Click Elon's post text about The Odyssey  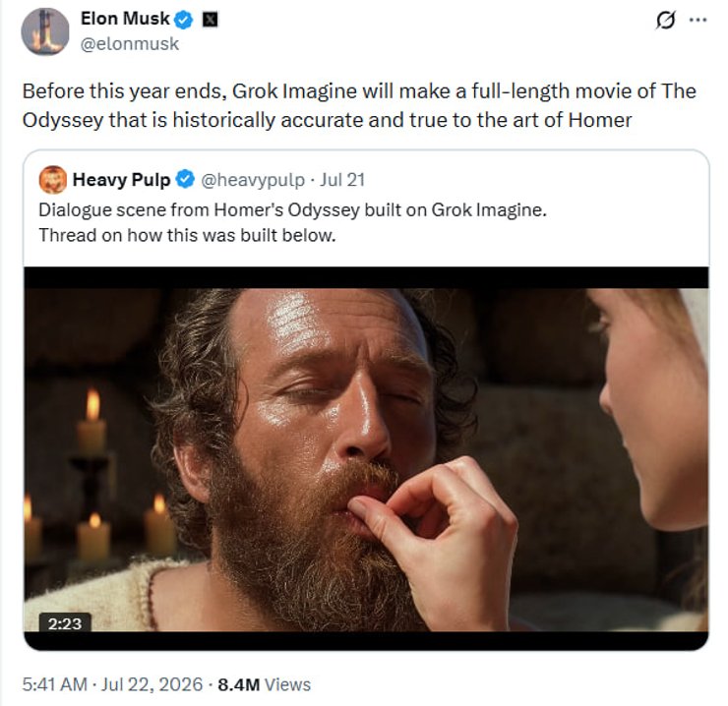[359, 105]
